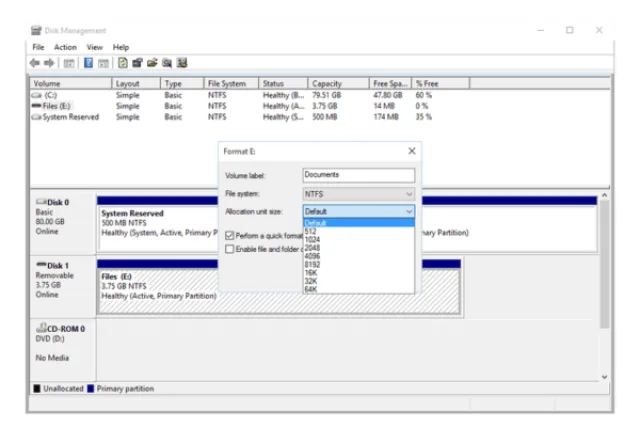Click the drive icon beside the (C:) volume

click(x=37, y=95)
